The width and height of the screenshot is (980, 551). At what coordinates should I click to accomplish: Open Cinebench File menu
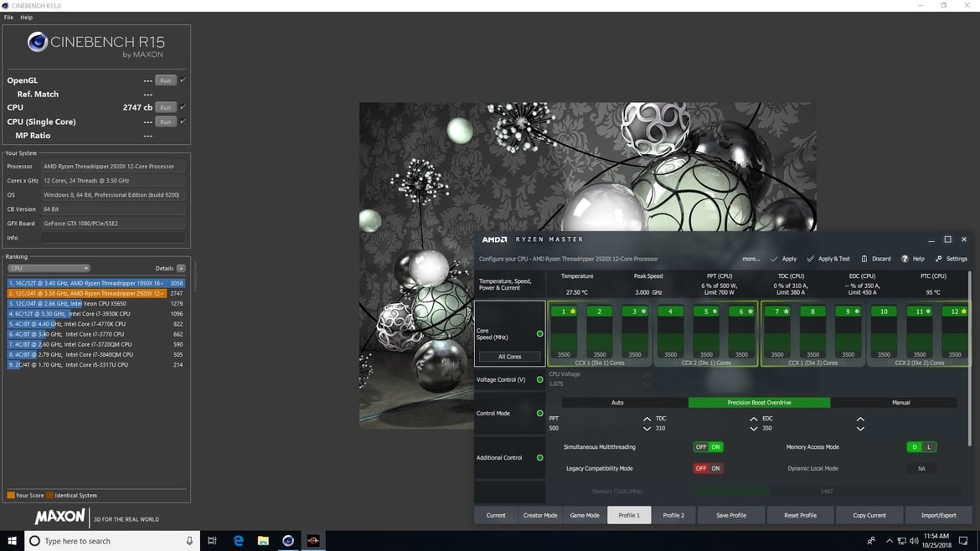point(8,18)
